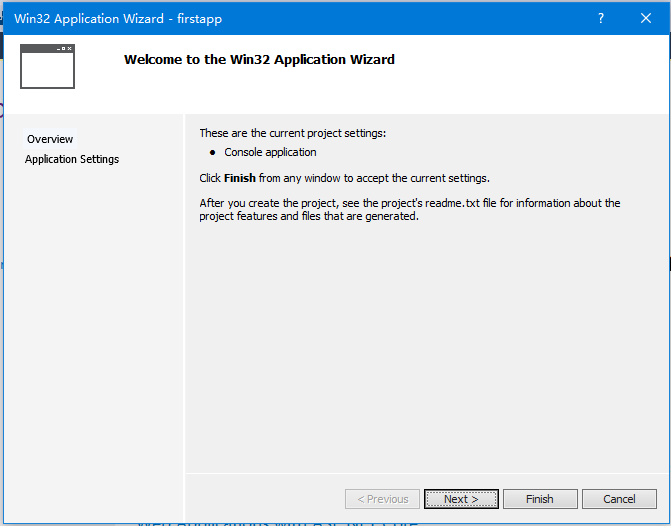Click the Finish button
This screenshot has height=526, width=671.
coord(539,499)
